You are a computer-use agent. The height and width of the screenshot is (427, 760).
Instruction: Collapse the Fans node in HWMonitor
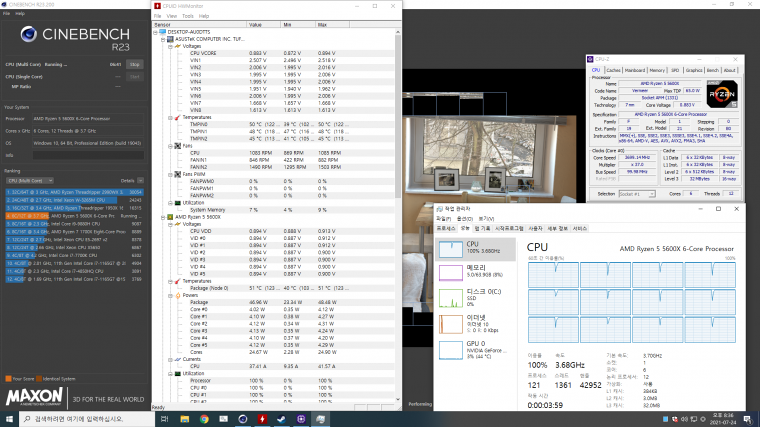[171, 146]
